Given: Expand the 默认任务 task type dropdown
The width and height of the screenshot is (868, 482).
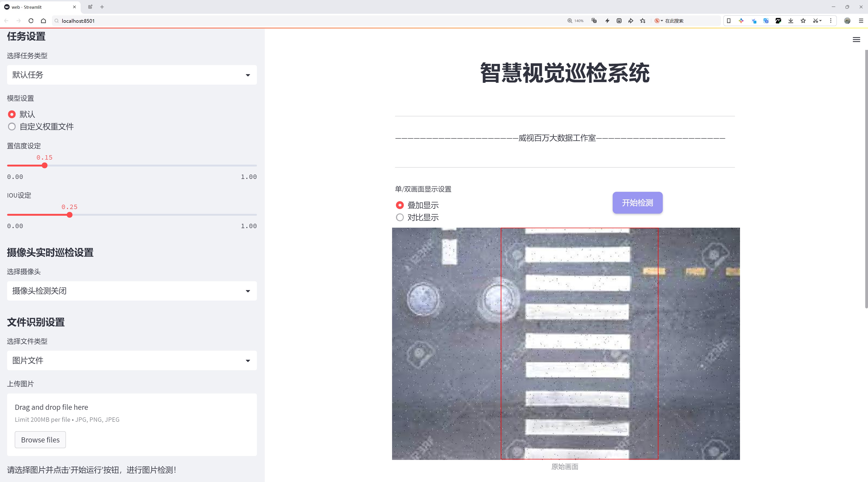Looking at the screenshot, I should point(132,75).
